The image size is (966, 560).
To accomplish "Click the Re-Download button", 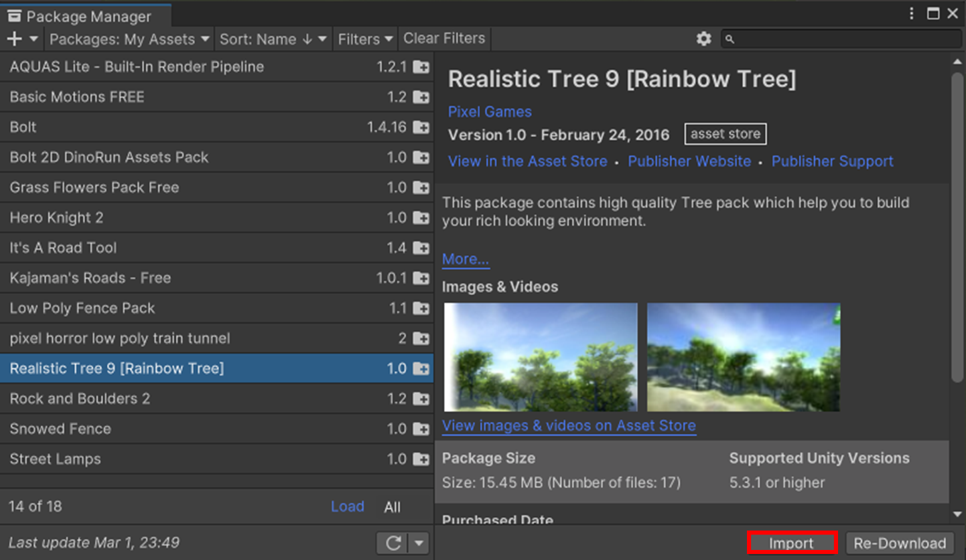I will (900, 543).
